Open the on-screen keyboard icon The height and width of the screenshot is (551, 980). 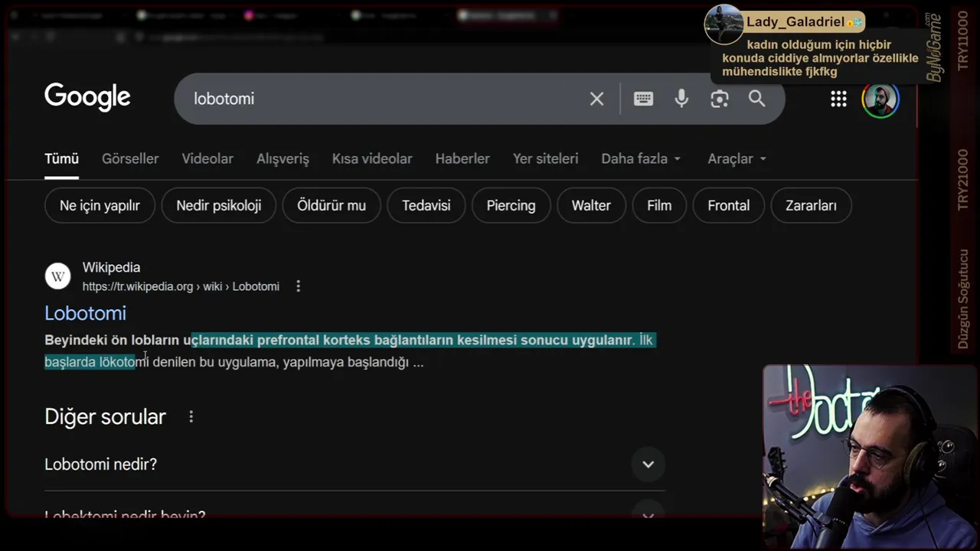click(643, 99)
